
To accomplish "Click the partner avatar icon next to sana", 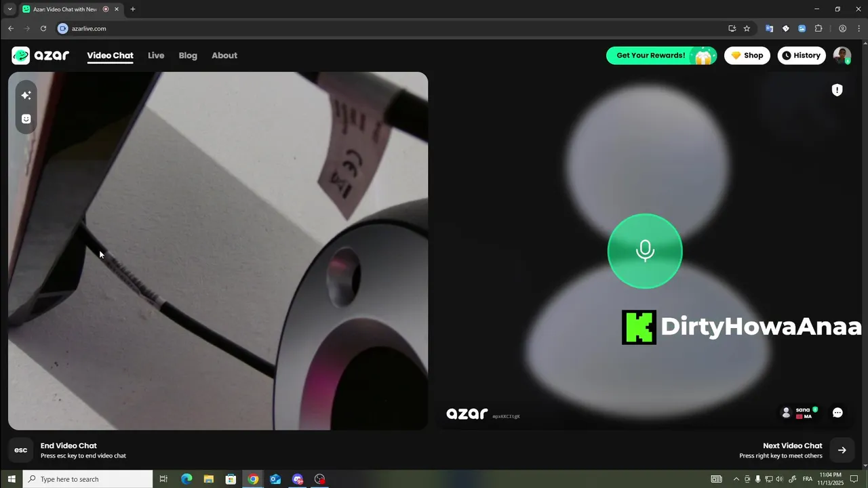I will 786,413.
